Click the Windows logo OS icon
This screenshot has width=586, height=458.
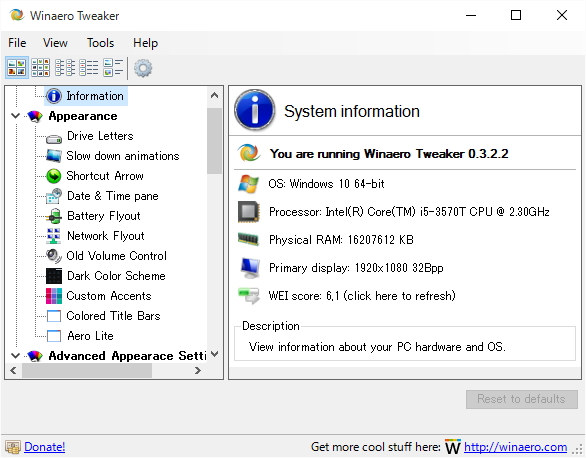pyautogui.click(x=248, y=183)
